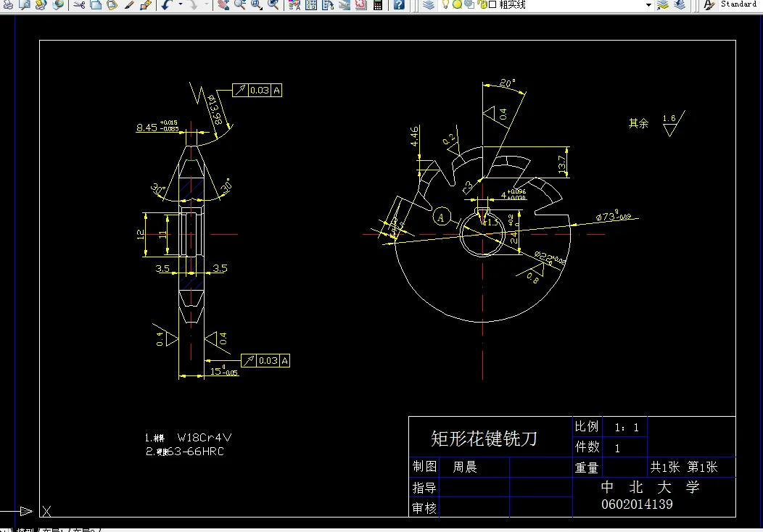This screenshot has width=763, height=532.
Task: Toggle layer freeze in current viewport
Action: (469, 4)
